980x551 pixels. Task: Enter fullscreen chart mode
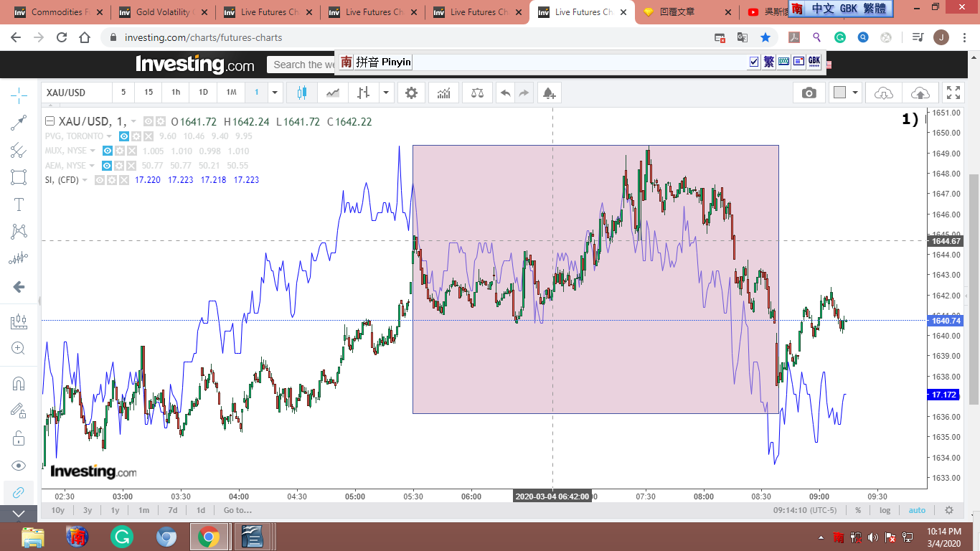coord(953,93)
